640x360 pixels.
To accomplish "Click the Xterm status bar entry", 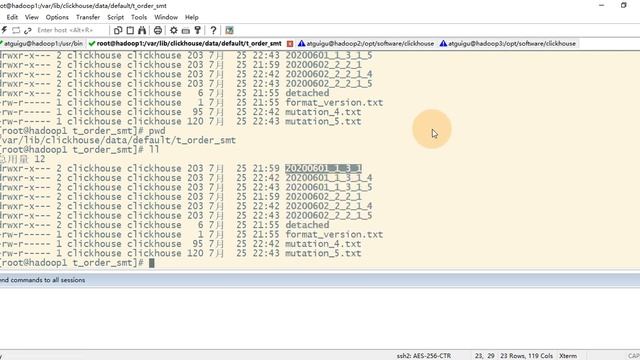I will (568, 356).
